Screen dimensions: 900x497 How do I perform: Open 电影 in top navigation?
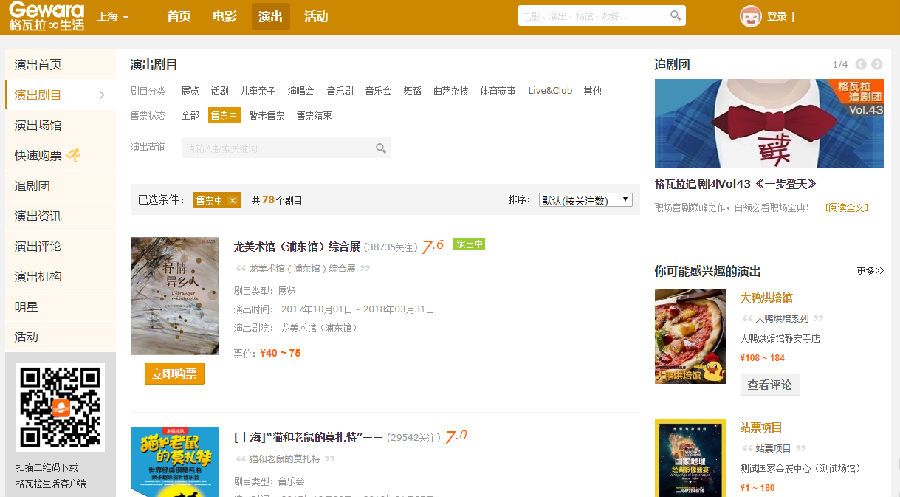224,16
